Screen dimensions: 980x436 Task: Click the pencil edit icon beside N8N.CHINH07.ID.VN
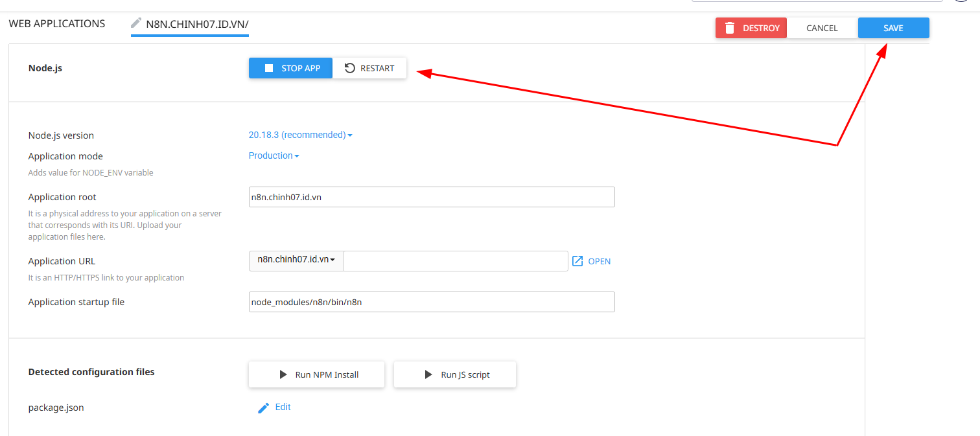(136, 23)
